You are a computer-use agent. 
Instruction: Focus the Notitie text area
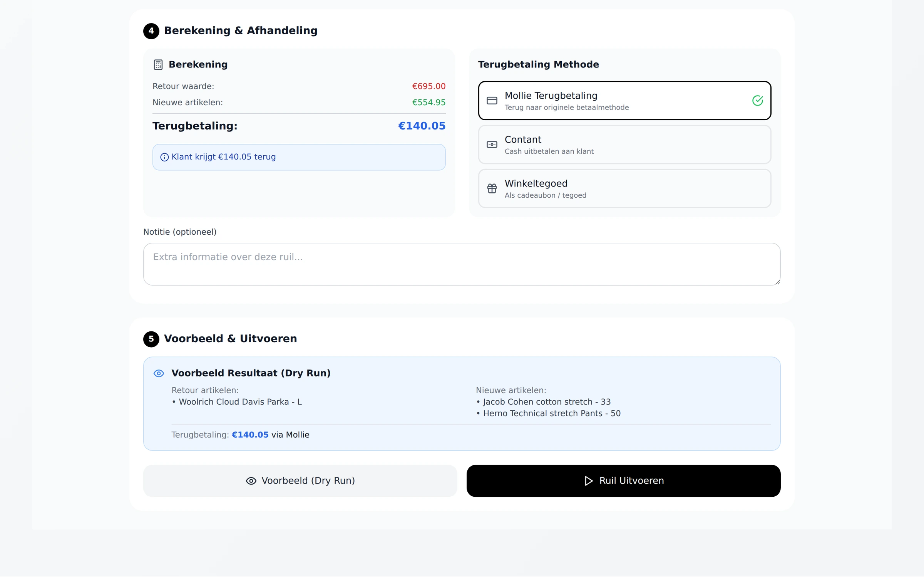pyautogui.click(x=462, y=264)
